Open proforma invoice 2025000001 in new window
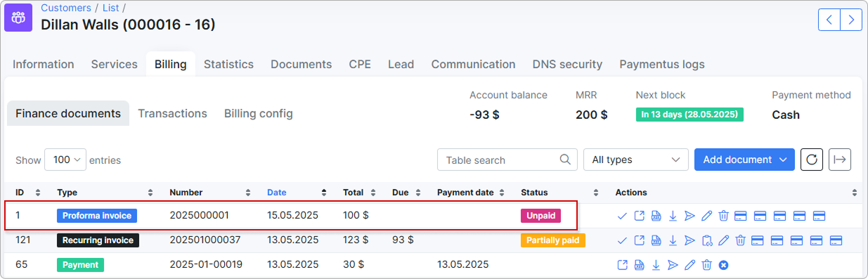Screen dimensions: 868x279 639,216
